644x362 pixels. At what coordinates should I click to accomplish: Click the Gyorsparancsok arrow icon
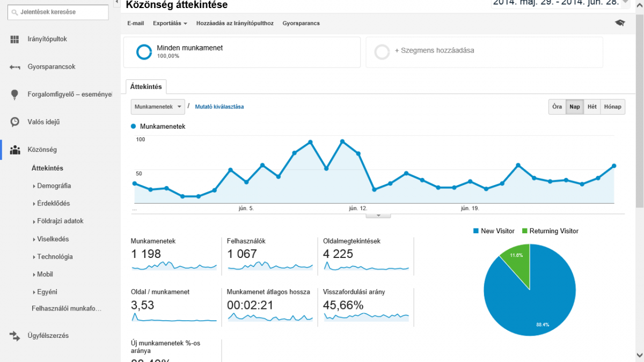[x=14, y=67]
